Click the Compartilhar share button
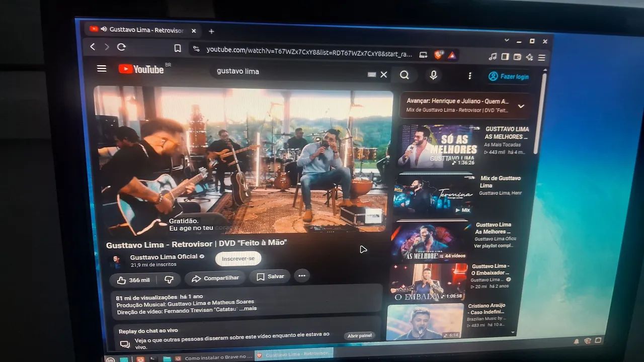Image resolution: width=644 pixels, height=362 pixels. (x=215, y=278)
